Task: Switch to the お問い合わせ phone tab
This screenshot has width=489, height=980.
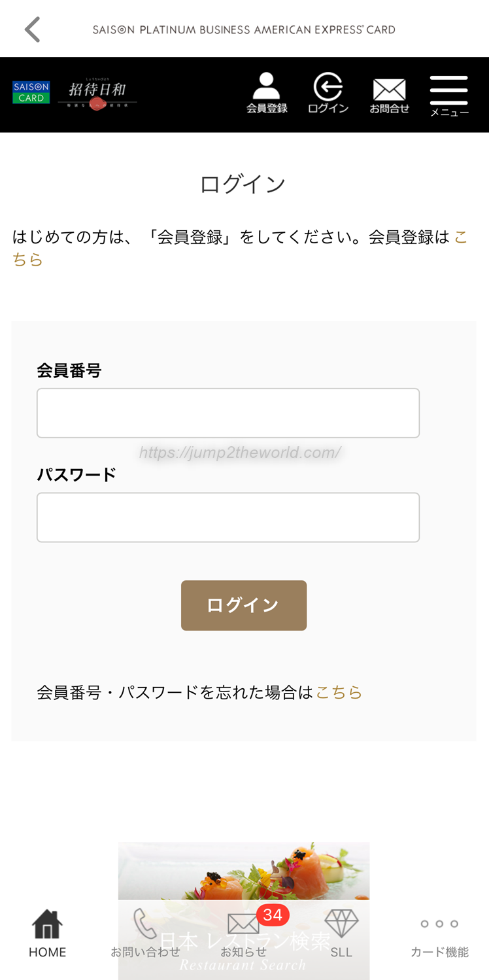Action: click(x=145, y=934)
